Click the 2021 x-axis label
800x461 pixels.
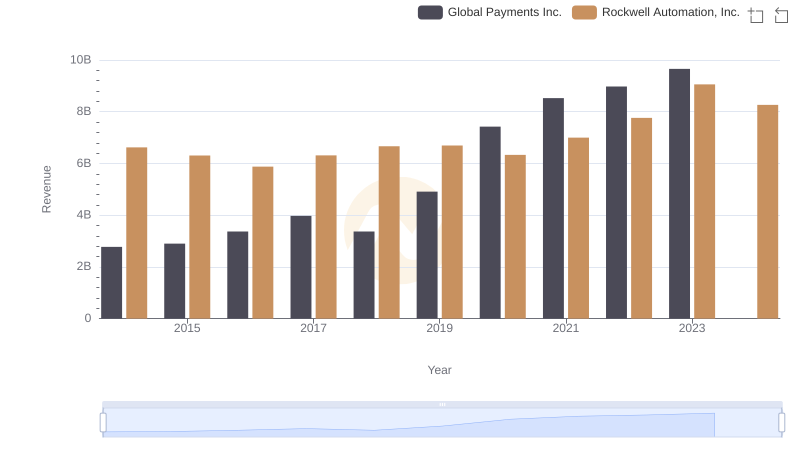point(566,328)
